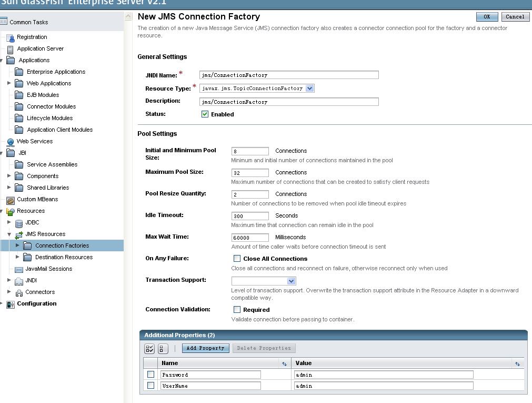This screenshot has height=403, width=532.
Task: Expand the Connection Factories tree node
Action: 17,245
